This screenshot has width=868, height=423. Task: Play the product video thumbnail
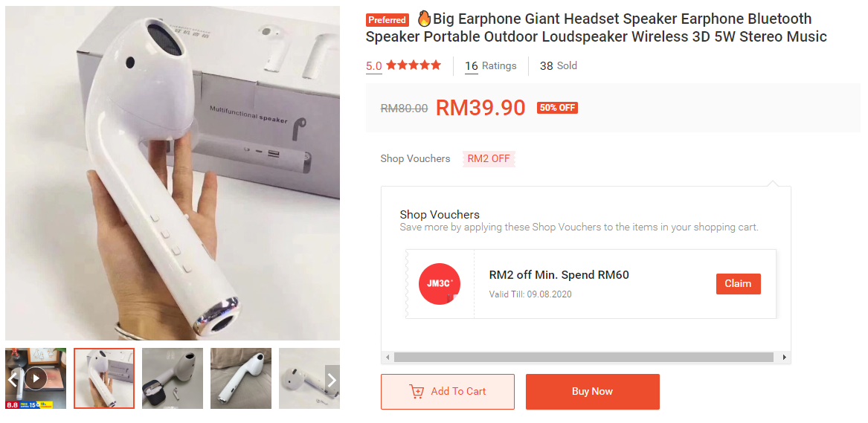(x=36, y=378)
